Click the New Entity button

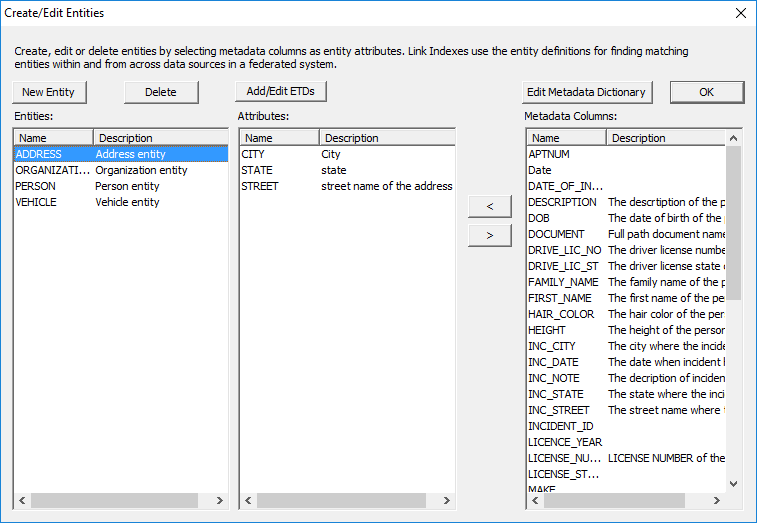(x=50, y=92)
